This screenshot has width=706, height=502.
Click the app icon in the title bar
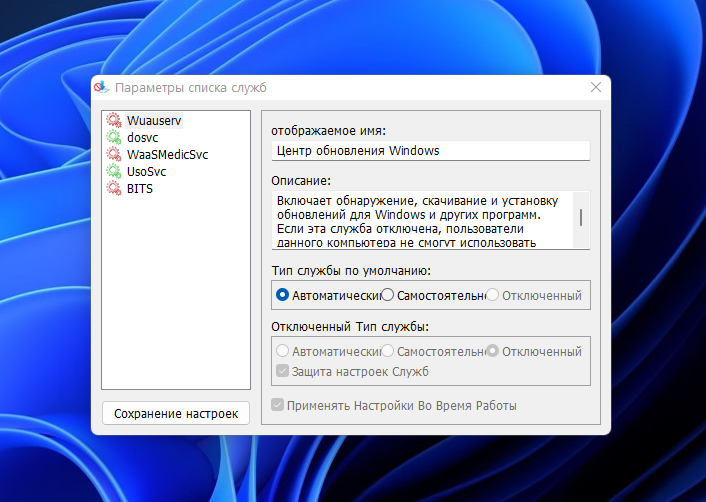(101, 87)
